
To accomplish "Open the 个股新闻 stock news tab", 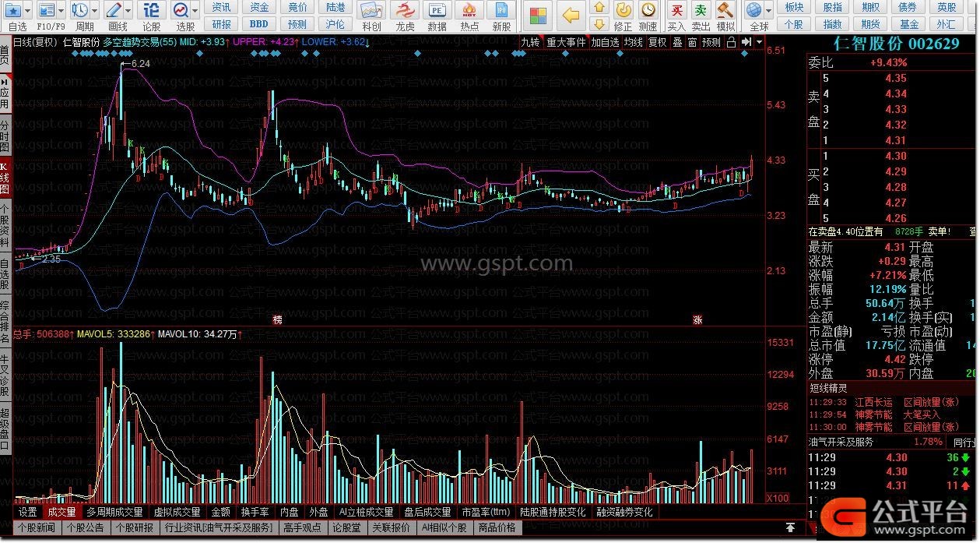I will click(x=37, y=527).
